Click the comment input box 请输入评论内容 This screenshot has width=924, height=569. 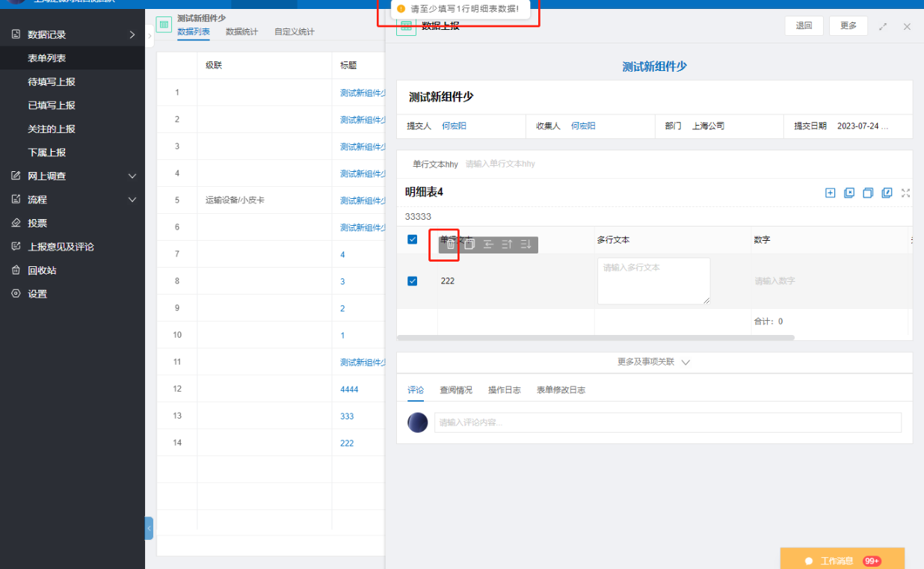pyautogui.click(x=668, y=422)
